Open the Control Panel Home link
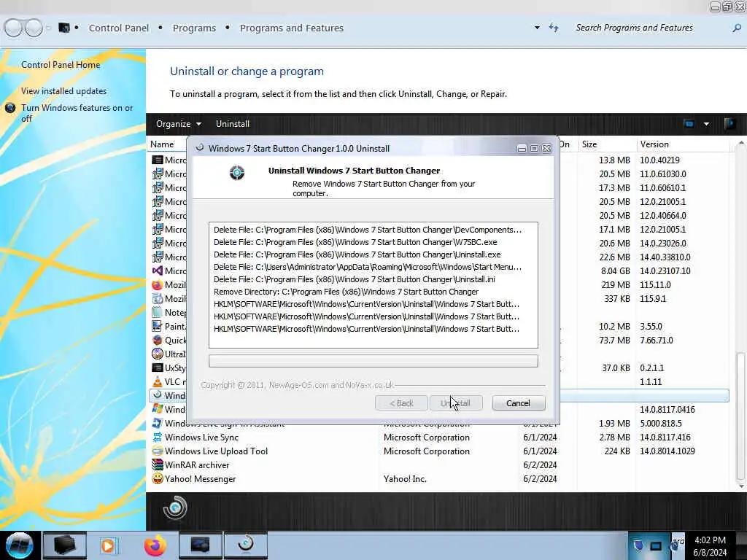This screenshot has width=747, height=560. (61, 65)
